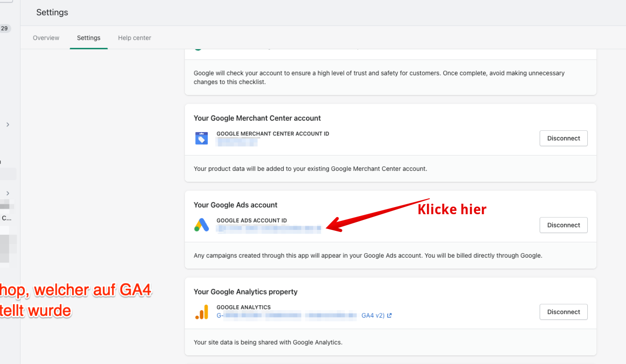The width and height of the screenshot is (626, 364).
Task: Click the Google Ads logo icon
Action: 202,225
